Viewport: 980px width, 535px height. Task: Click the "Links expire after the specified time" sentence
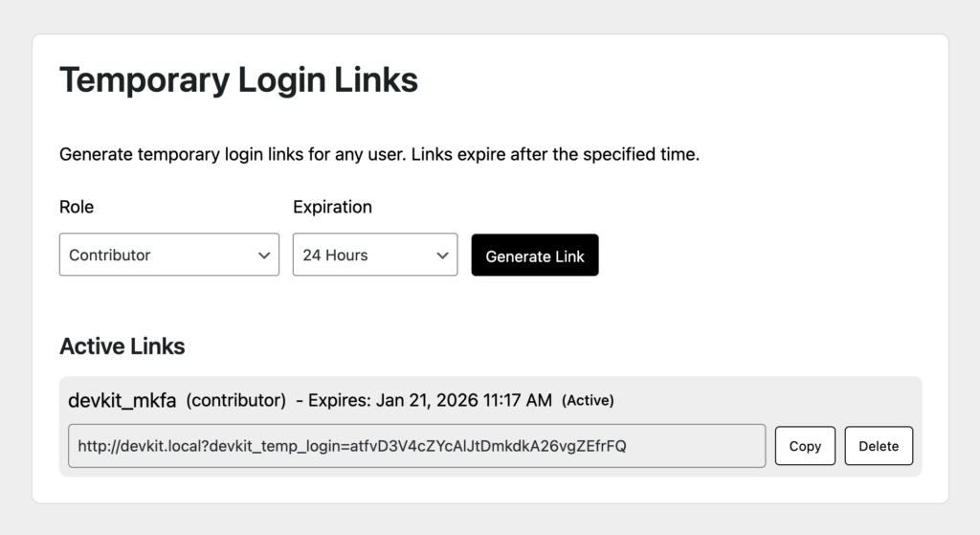[x=555, y=154]
